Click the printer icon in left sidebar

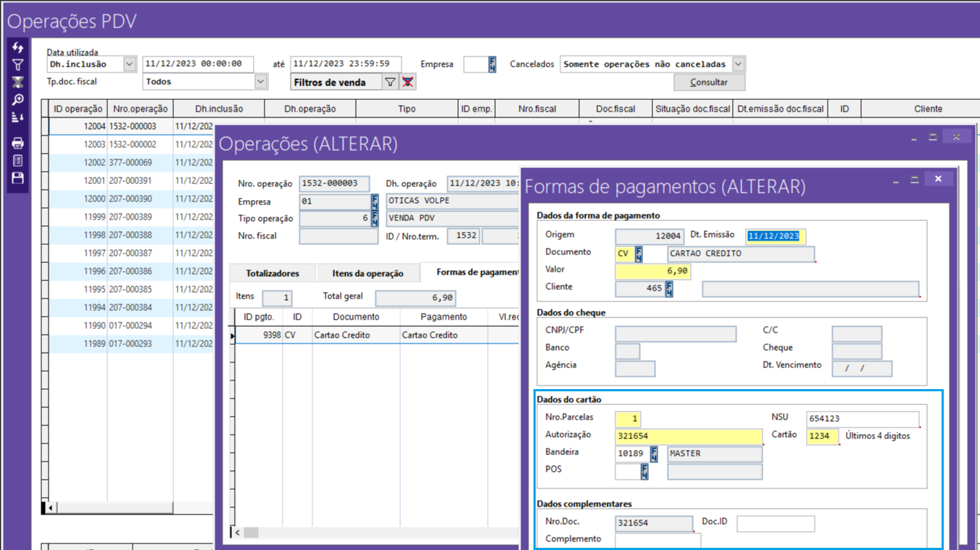click(x=18, y=143)
